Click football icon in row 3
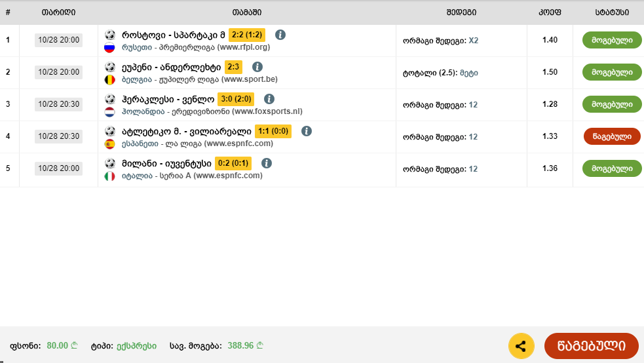 (x=109, y=98)
